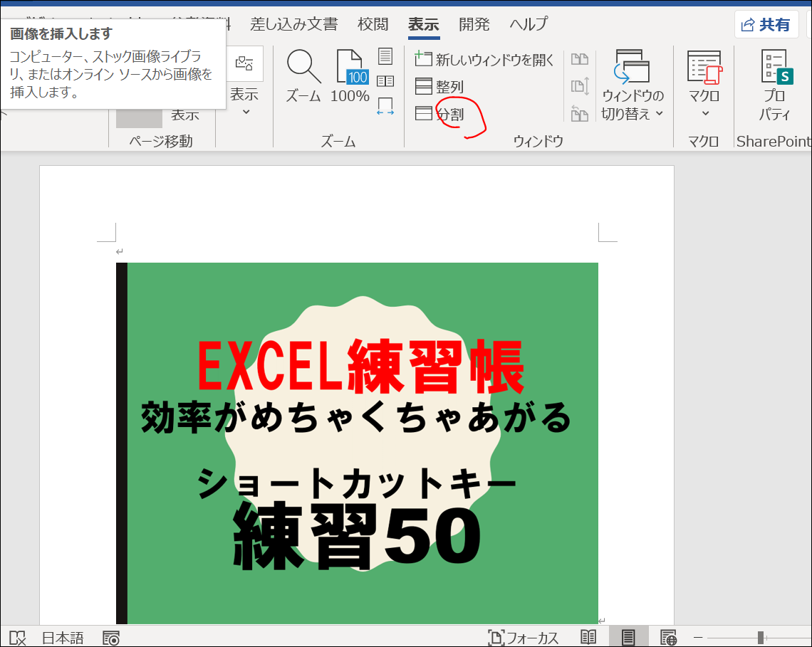Click the zoom slider handle

point(760,637)
